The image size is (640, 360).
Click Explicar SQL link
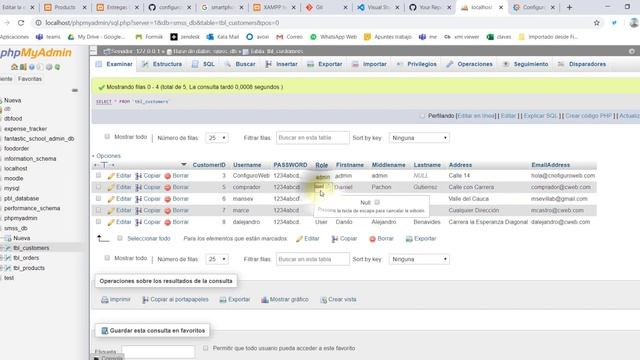[x=540, y=116]
